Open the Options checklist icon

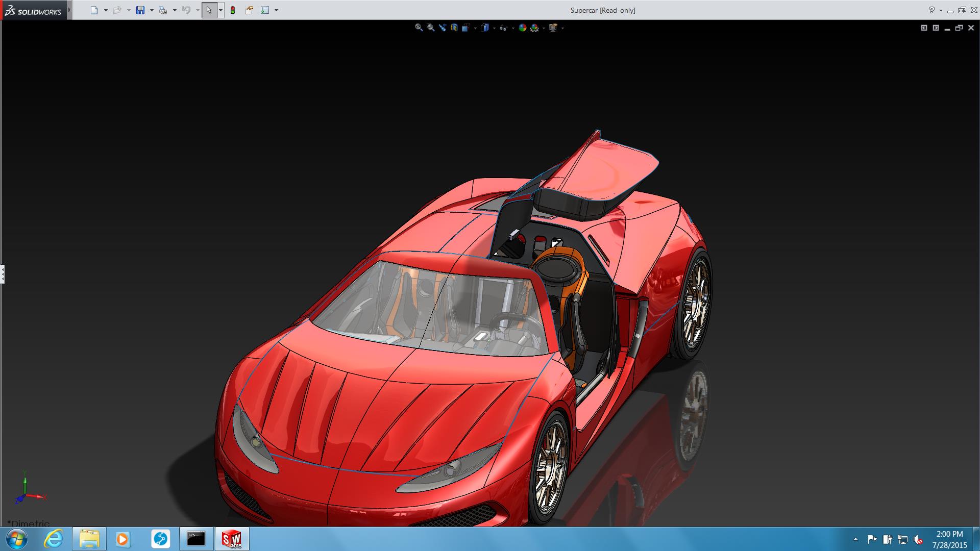click(x=265, y=10)
